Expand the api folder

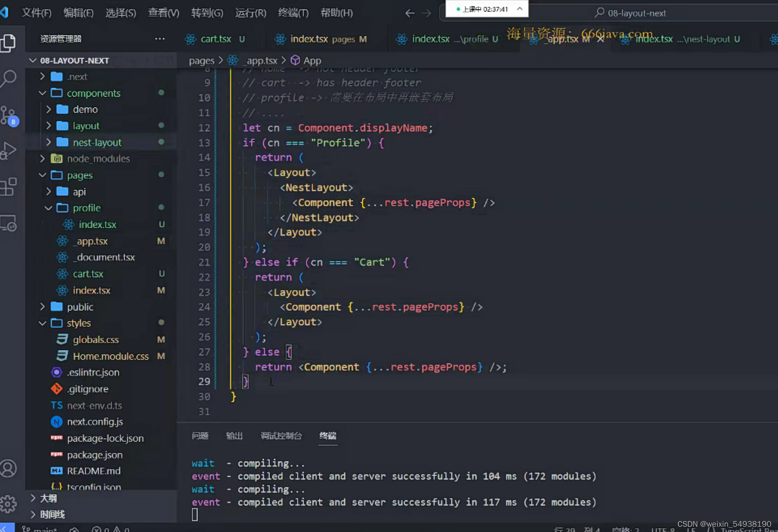click(48, 191)
